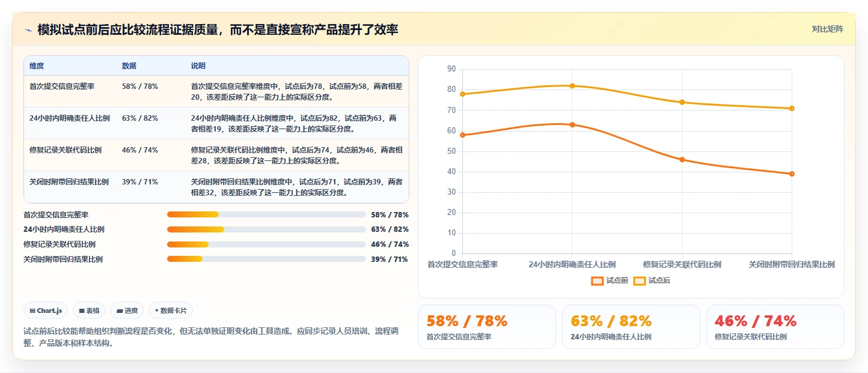The image size is (868, 373).
Task: Click progress bar for 修复记录关联代码比例
Action: pos(266,244)
